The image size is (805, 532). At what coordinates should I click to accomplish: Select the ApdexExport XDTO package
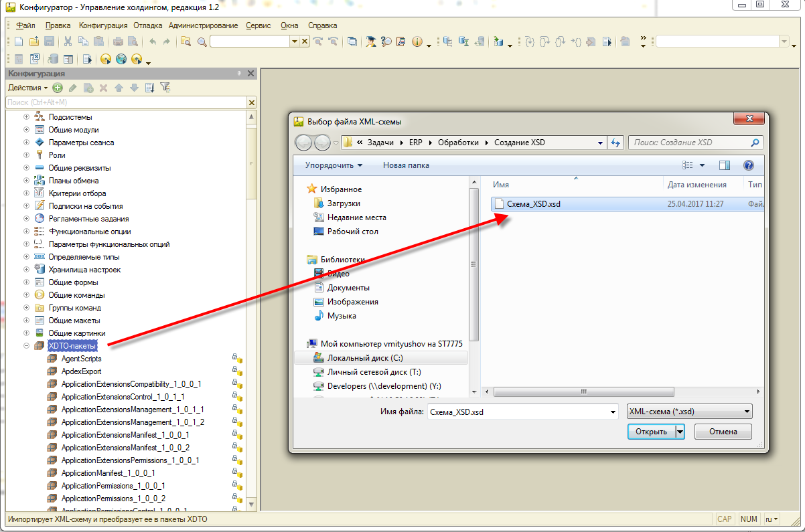81,371
